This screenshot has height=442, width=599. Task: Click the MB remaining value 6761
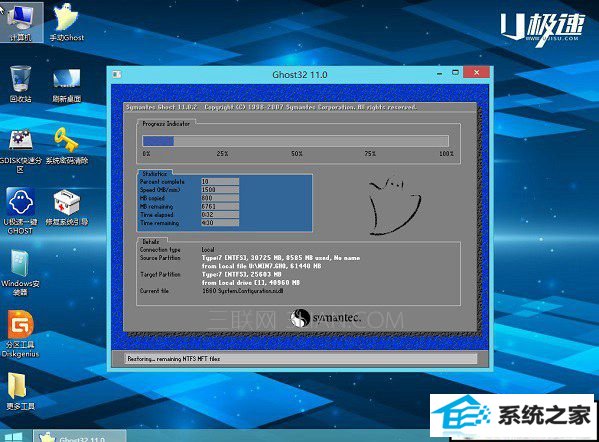220,206
